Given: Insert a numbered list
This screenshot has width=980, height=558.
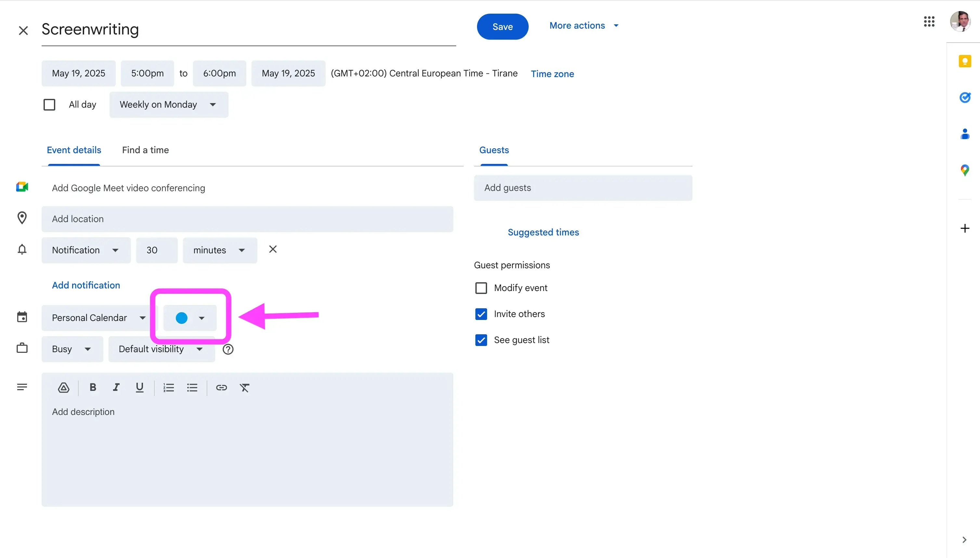Looking at the screenshot, I should click(x=169, y=388).
